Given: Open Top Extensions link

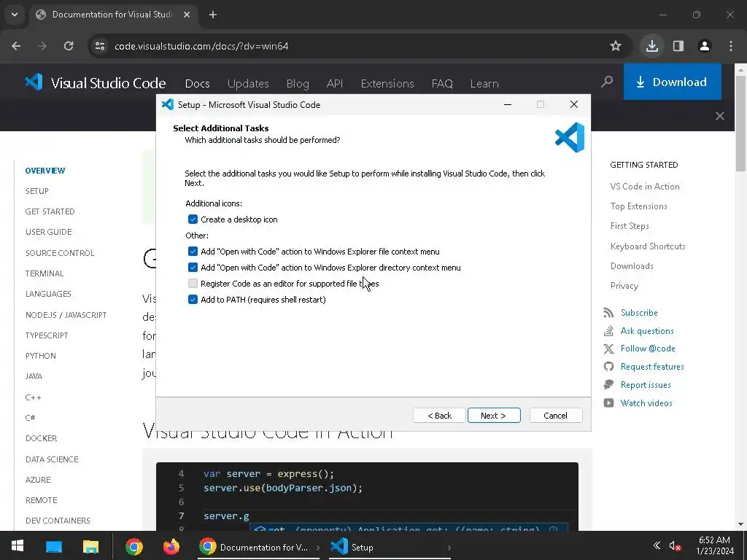Looking at the screenshot, I should (639, 206).
